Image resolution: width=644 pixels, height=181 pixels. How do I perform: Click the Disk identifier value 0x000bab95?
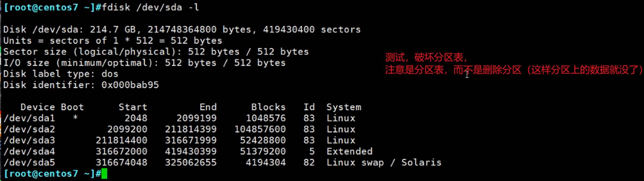(x=130, y=85)
